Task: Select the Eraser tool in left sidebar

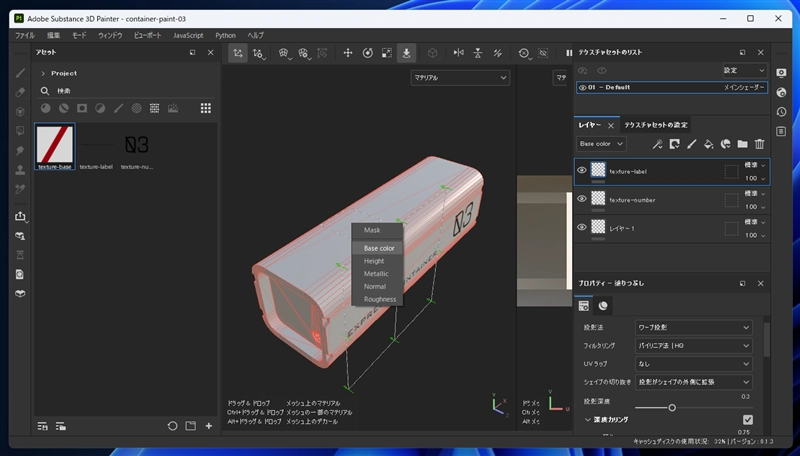Action: point(19,92)
